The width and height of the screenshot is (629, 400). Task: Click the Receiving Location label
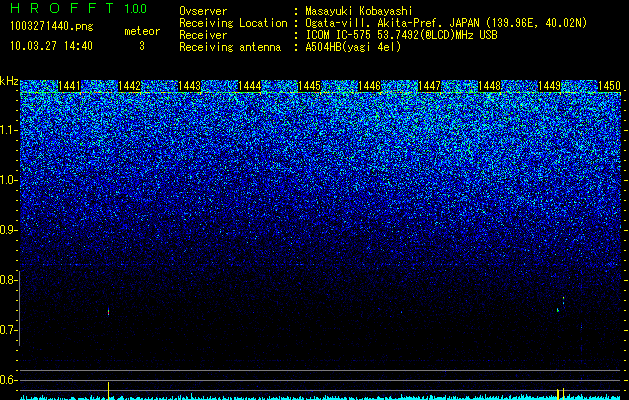pos(233,23)
